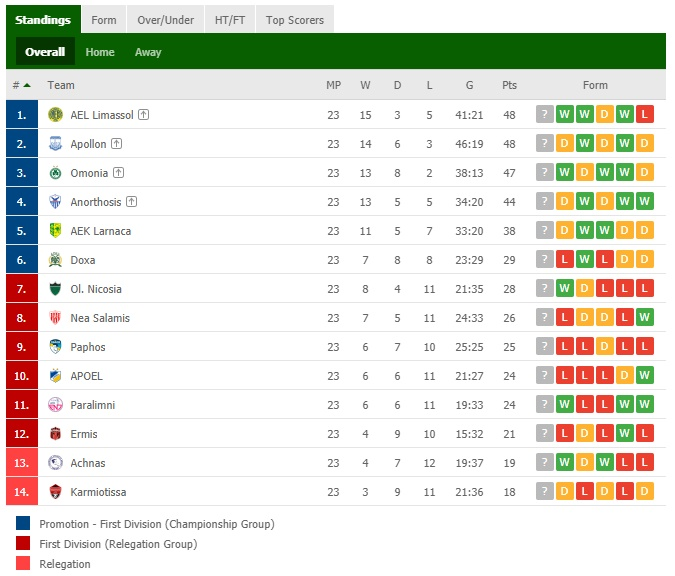The image size is (675, 576).
Task: Click the blue Championship Group legend swatch
Action: pyautogui.click(x=23, y=523)
